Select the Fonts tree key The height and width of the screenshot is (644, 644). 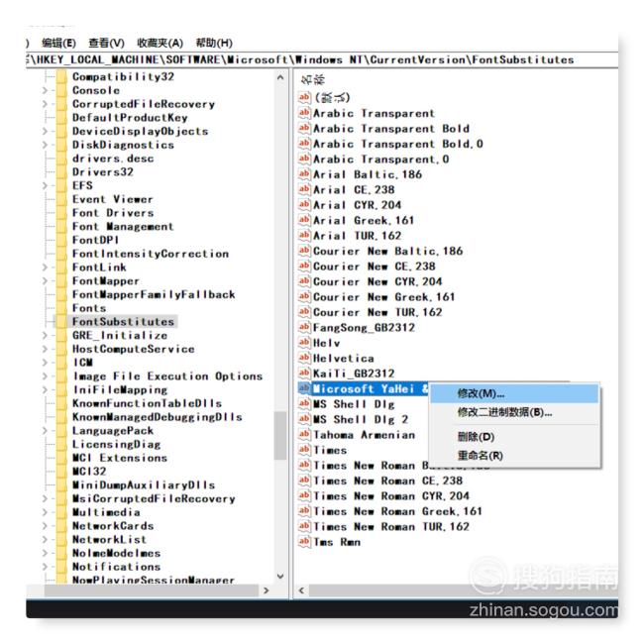89,308
